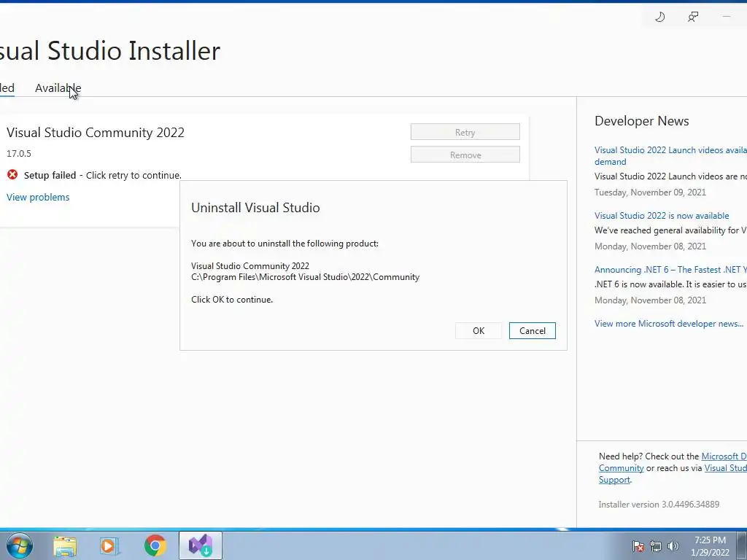
Task: Click the Setup failed status message
Action: click(102, 175)
